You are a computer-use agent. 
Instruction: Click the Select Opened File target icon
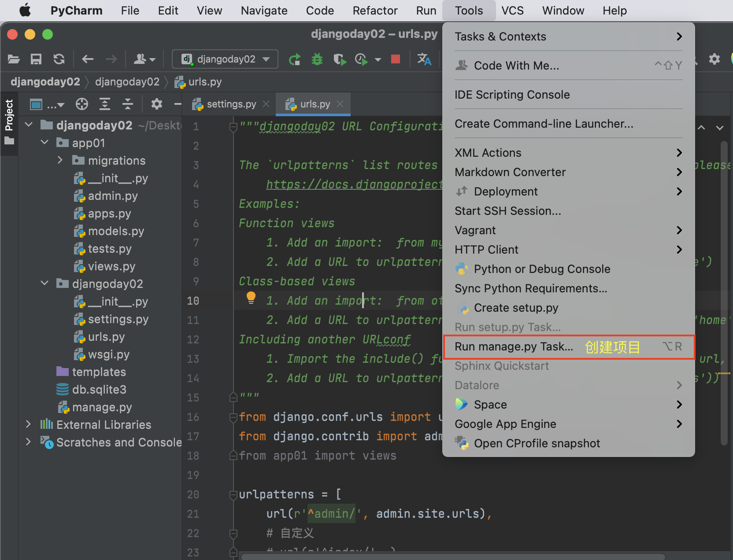[82, 104]
